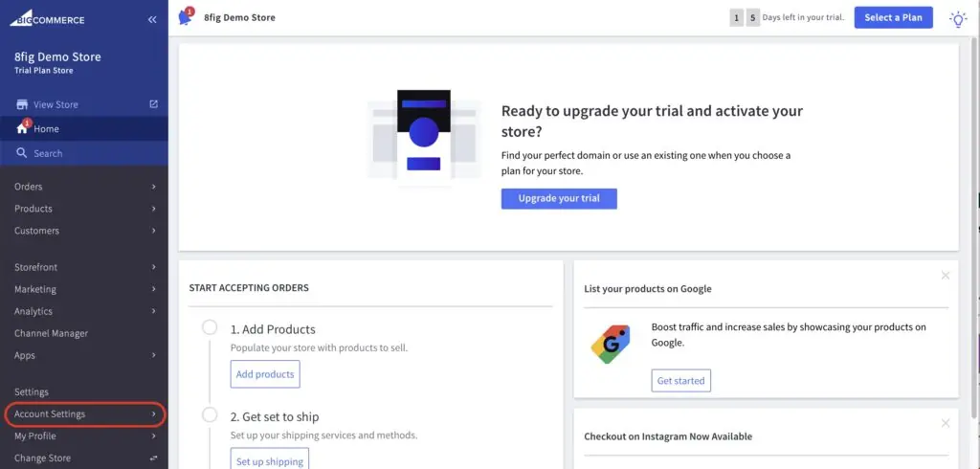Open external link icon beside View Store

point(154,104)
